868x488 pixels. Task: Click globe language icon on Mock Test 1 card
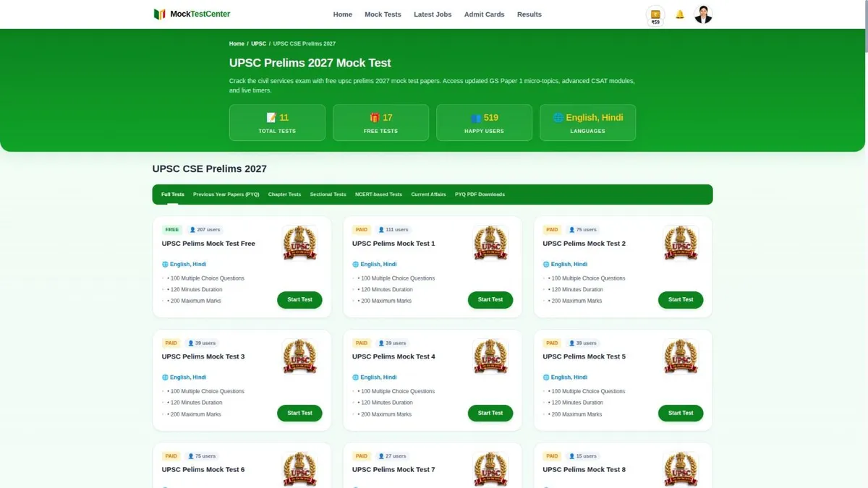355,265
